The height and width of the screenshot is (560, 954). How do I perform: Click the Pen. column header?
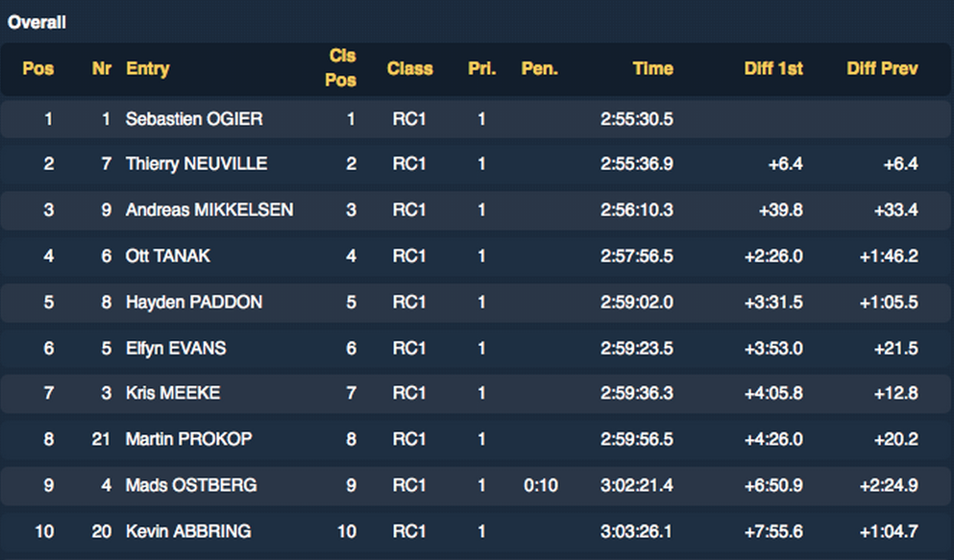[x=539, y=68]
